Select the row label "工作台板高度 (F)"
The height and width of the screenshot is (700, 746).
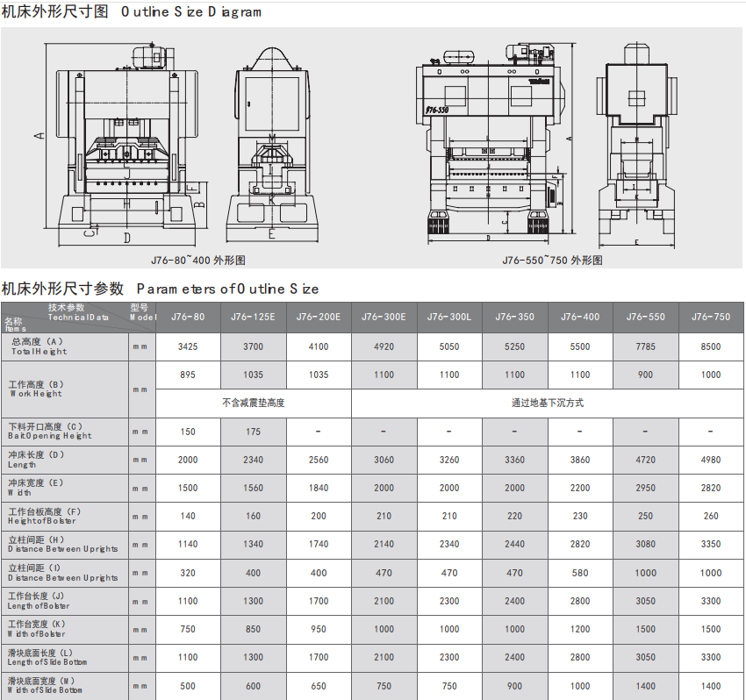[x=44, y=516]
